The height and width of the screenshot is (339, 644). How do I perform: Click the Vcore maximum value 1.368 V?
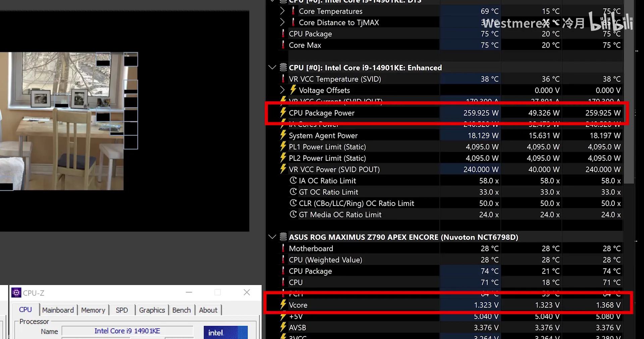coord(608,305)
